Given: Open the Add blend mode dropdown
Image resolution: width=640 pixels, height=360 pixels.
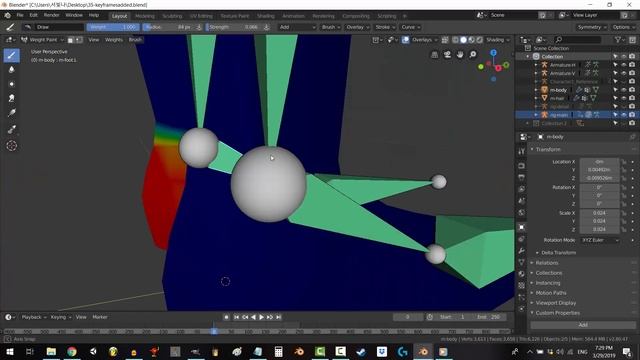Looking at the screenshot, I should pyautogui.click(x=297, y=27).
